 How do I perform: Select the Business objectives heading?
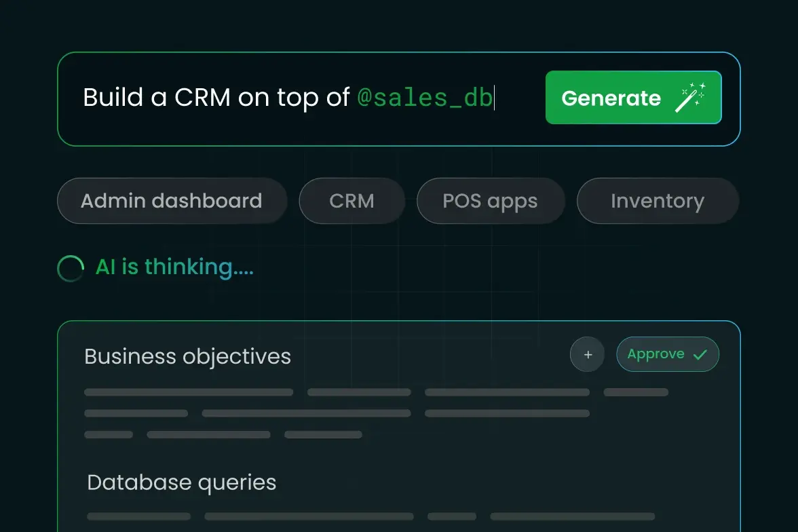(187, 356)
